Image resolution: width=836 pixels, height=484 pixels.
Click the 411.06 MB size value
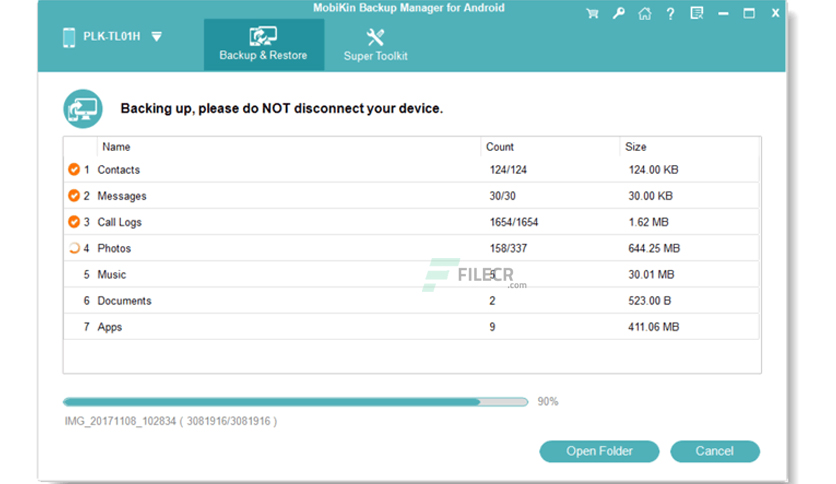(x=654, y=327)
